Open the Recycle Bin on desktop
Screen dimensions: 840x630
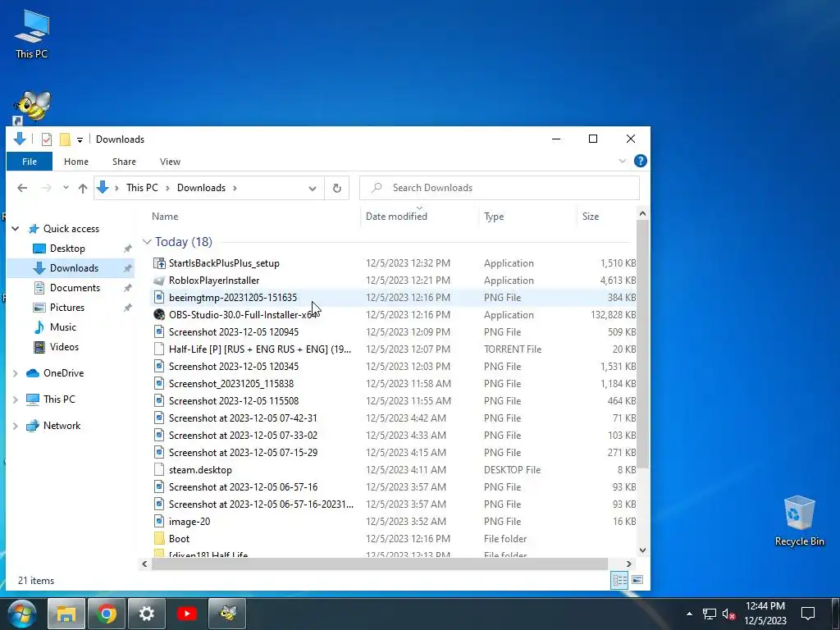[799, 521]
